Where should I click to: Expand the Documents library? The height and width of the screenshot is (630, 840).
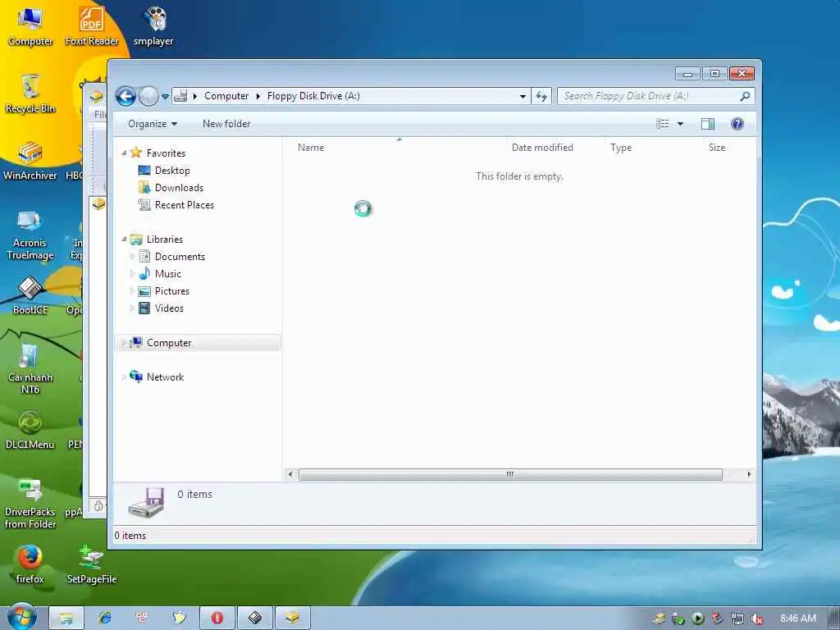coord(132,257)
